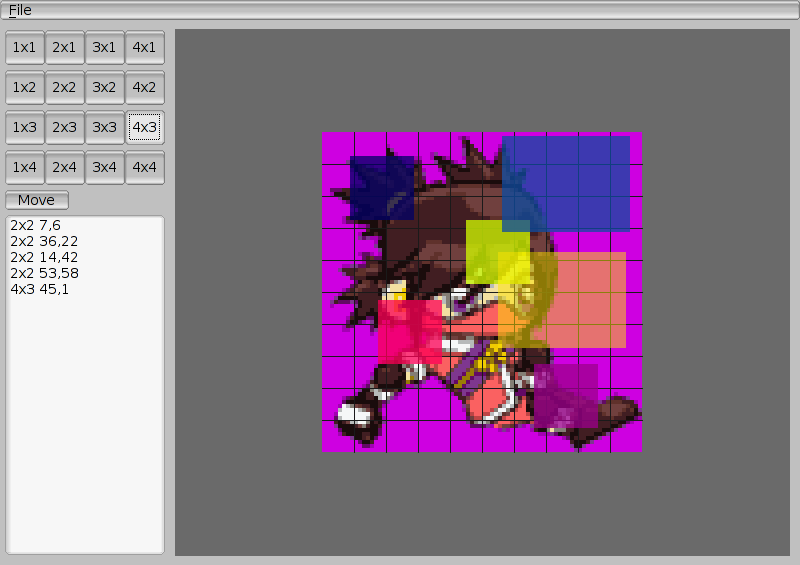The width and height of the screenshot is (800, 565).
Task: Select the 2x1 size button
Action: (65, 47)
